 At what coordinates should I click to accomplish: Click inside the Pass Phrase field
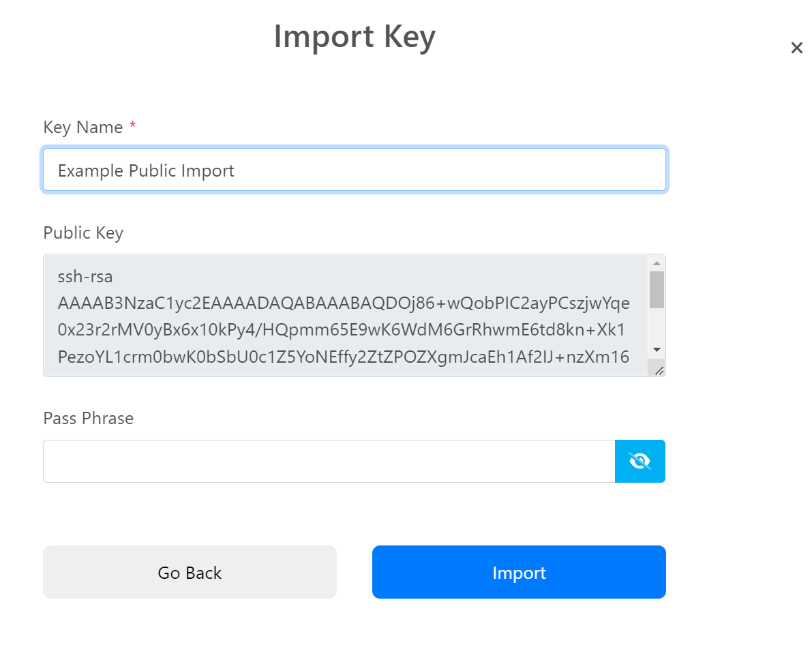tap(329, 461)
